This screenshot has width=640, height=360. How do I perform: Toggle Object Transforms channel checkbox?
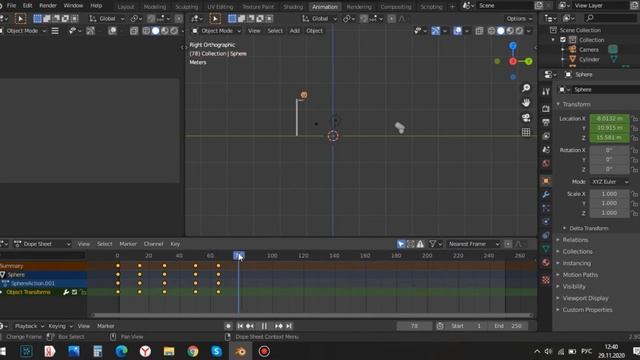click(x=74, y=292)
